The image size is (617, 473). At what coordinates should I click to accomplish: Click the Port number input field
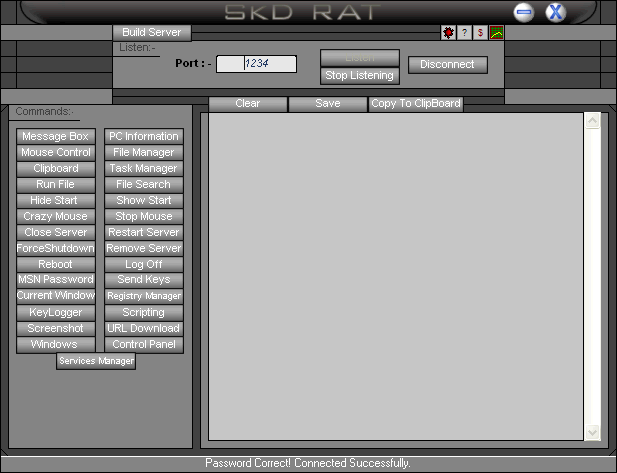pos(257,64)
